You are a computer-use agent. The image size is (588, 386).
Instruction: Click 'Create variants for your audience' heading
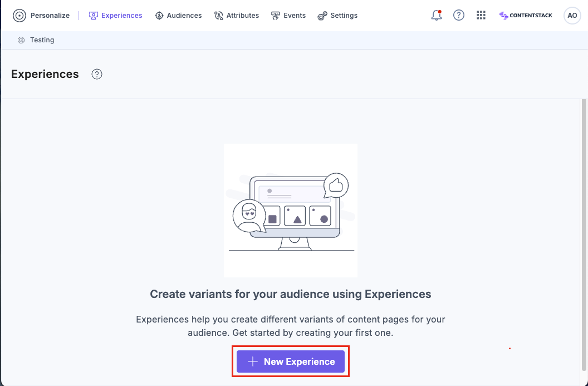pyautogui.click(x=291, y=294)
